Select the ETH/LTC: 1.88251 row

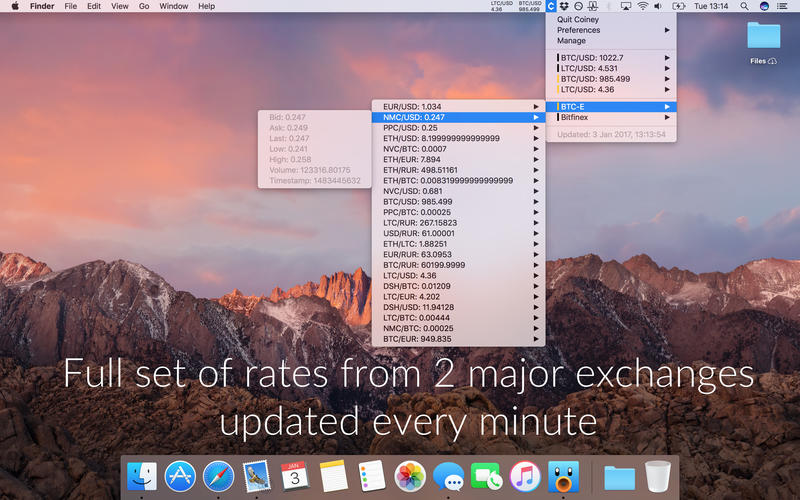coord(458,244)
